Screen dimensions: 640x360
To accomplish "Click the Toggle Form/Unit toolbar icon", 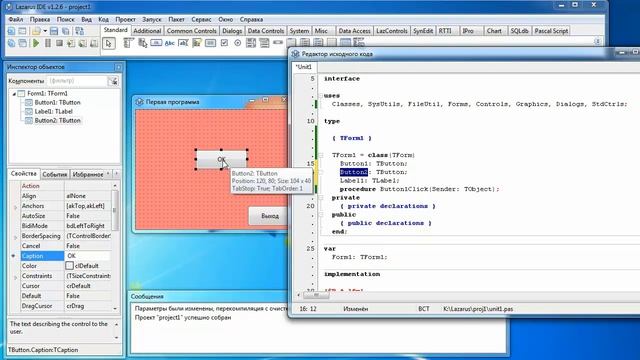I will pyautogui.click(x=80, y=31).
